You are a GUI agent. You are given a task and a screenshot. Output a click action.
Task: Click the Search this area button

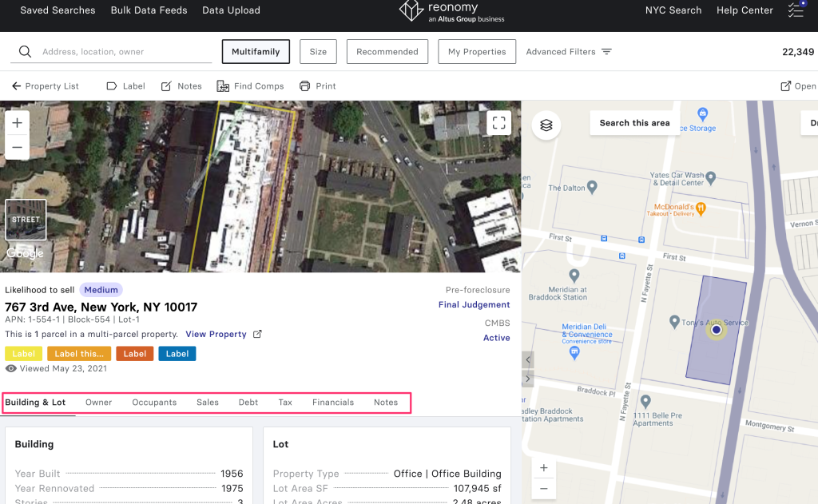point(634,123)
